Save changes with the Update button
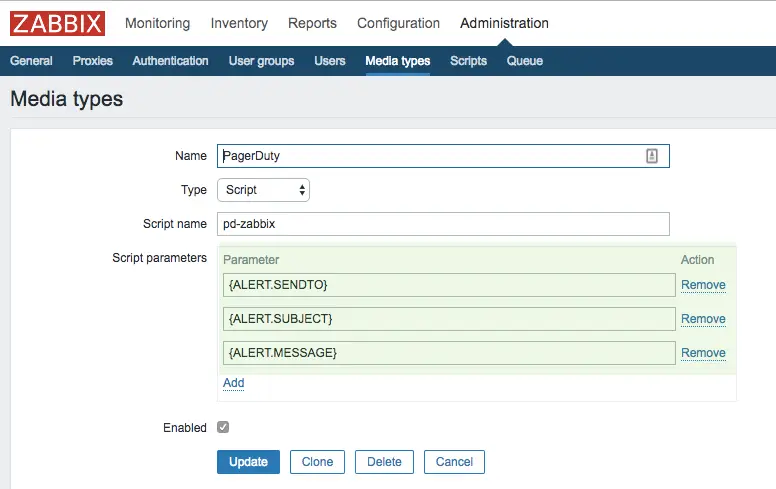 pos(248,462)
